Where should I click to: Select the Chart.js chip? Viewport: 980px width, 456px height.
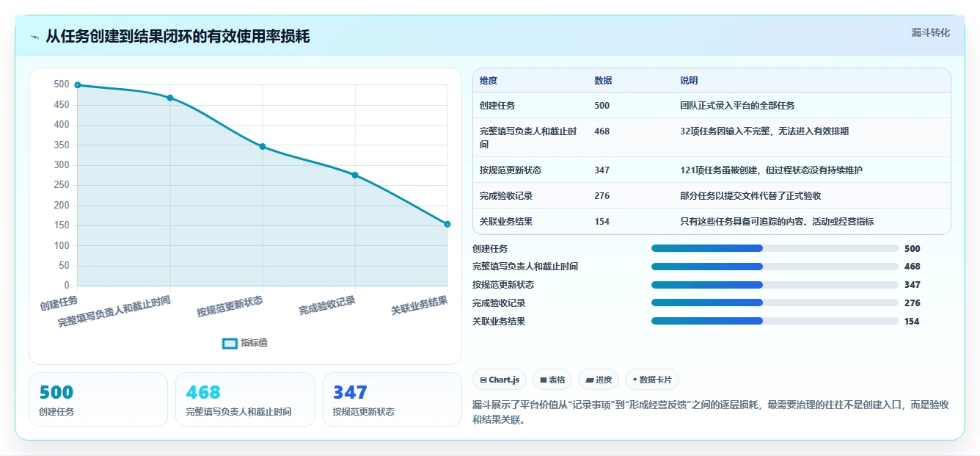(x=500, y=380)
